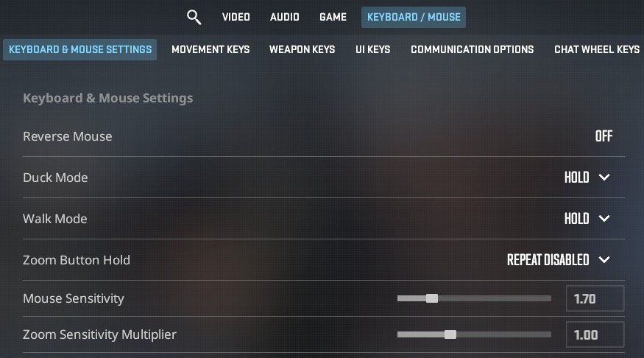Expand Zoom Button Hold Repeat Disabled dropdown
The height and width of the screenshot is (358, 644).
(x=559, y=259)
